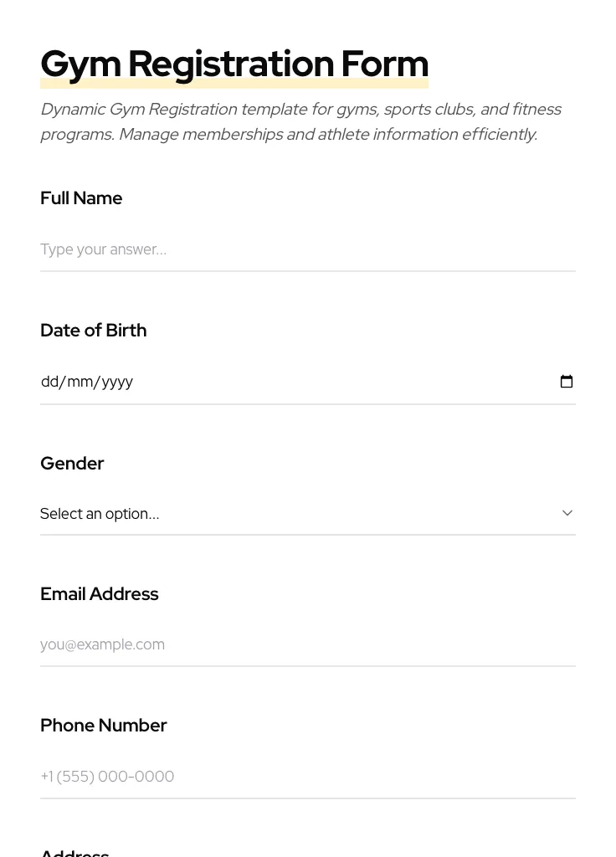This screenshot has width=616, height=857.
Task: Click the Email Address label
Action: pos(99,594)
